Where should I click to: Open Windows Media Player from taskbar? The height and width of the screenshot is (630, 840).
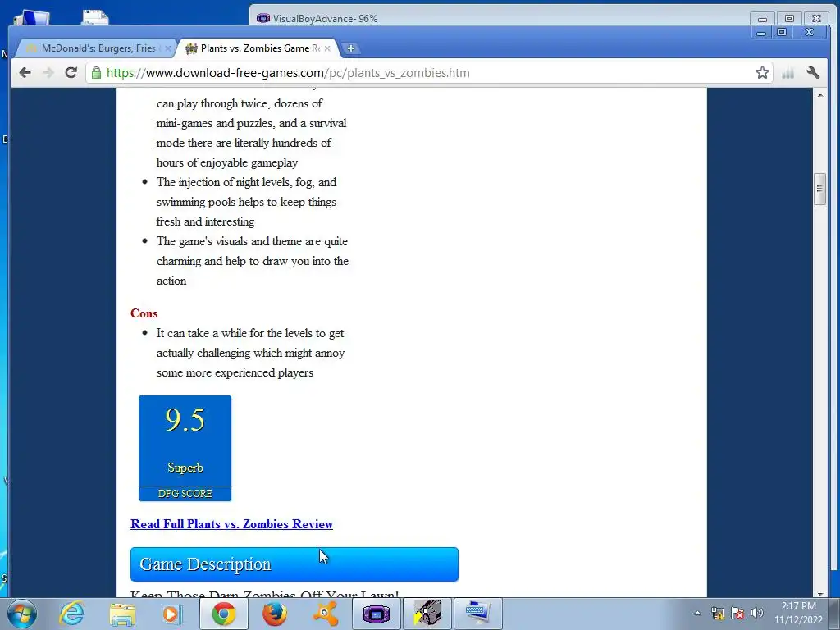[x=172, y=614]
